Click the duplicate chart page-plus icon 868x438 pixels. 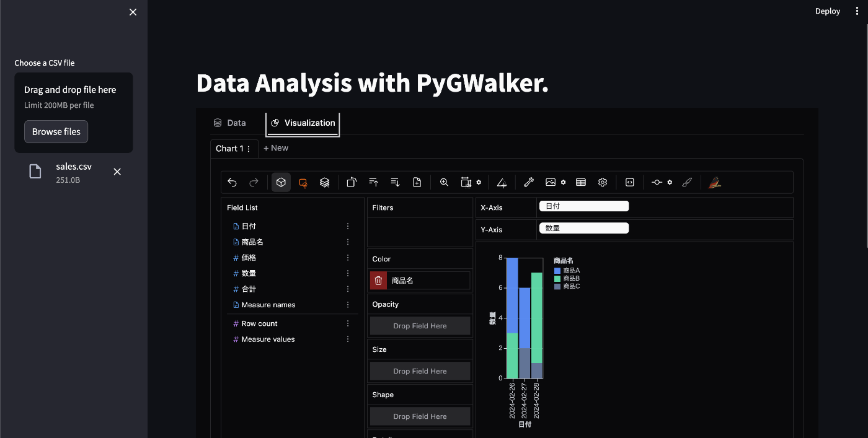[x=417, y=182]
